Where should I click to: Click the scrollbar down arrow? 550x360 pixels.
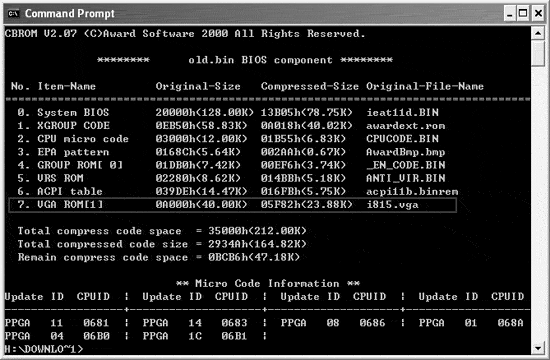tap(538, 348)
